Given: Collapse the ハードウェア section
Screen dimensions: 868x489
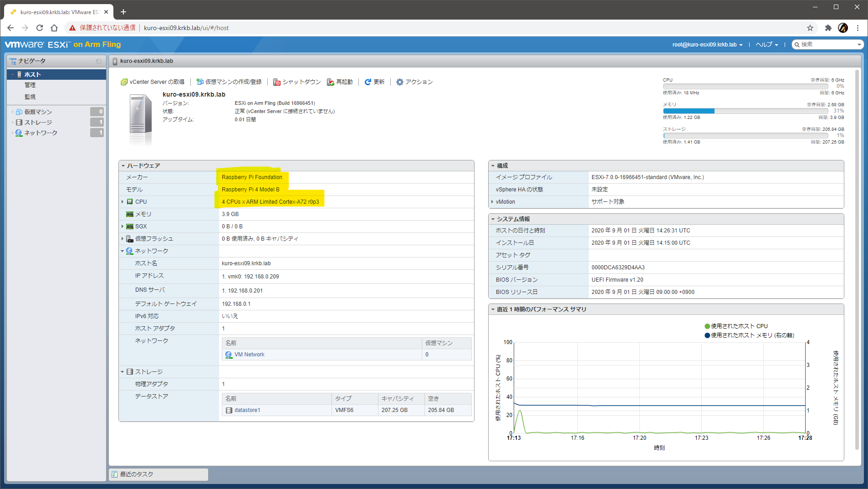Looking at the screenshot, I should [123, 165].
